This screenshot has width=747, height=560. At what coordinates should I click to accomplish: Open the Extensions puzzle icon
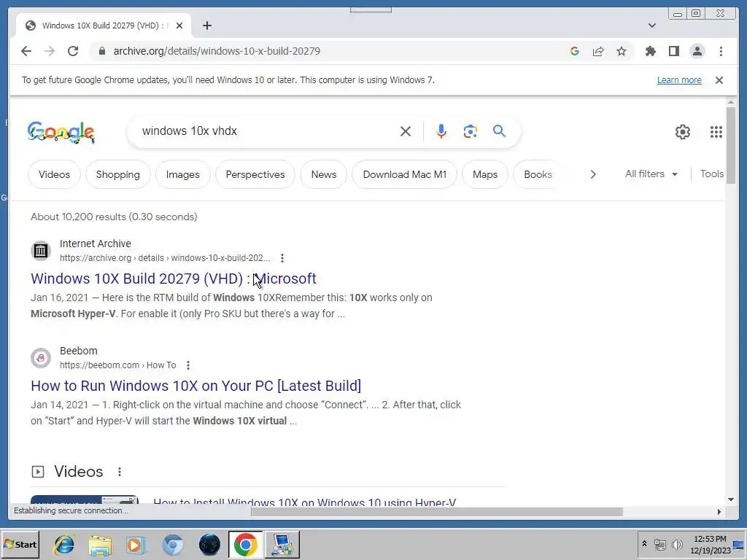tap(650, 51)
